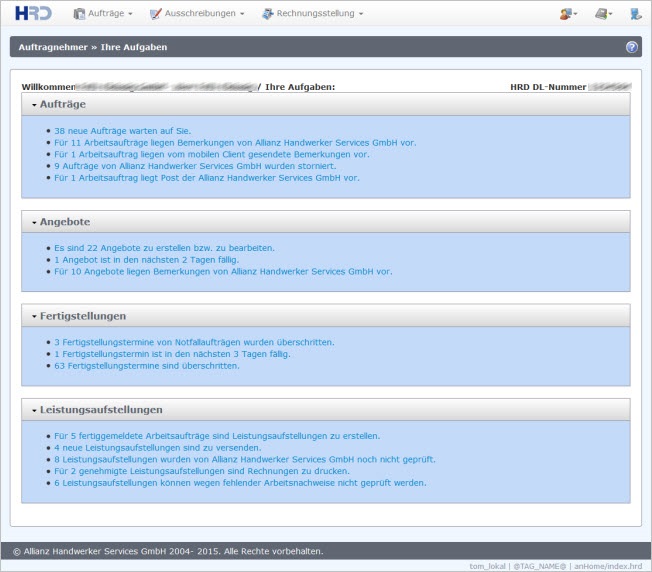Open '1 Fertigstellungstermin ist in den nächsten 3 Tagen' link

(172, 354)
